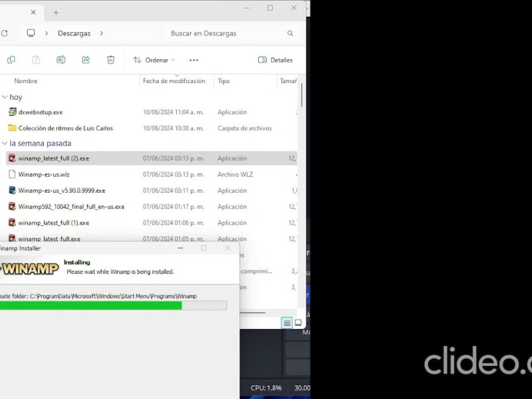532x399 pixels.
Task: Click the horizontal scrollbar in file list
Action: tap(253, 313)
